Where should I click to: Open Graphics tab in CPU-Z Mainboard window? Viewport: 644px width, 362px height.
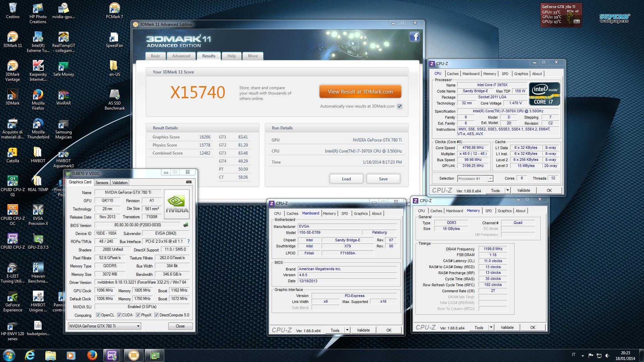coord(361,214)
